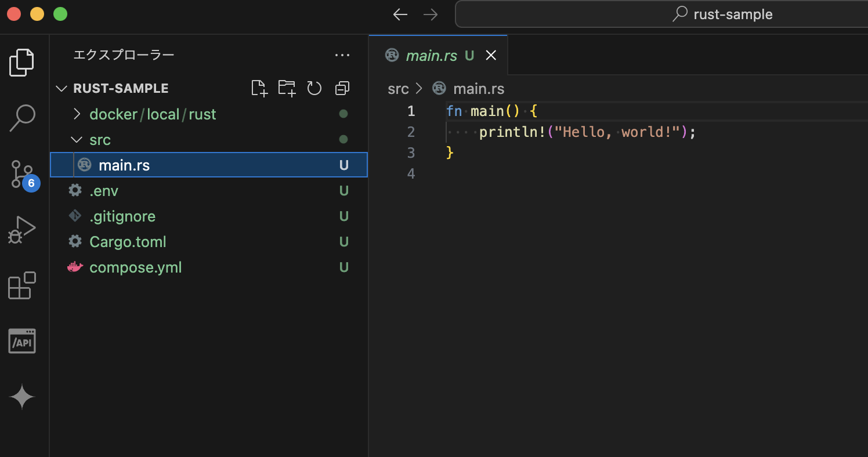Viewport: 868px width, 457px height.
Task: Click the main.rs breadcrumb segment
Action: click(x=479, y=89)
